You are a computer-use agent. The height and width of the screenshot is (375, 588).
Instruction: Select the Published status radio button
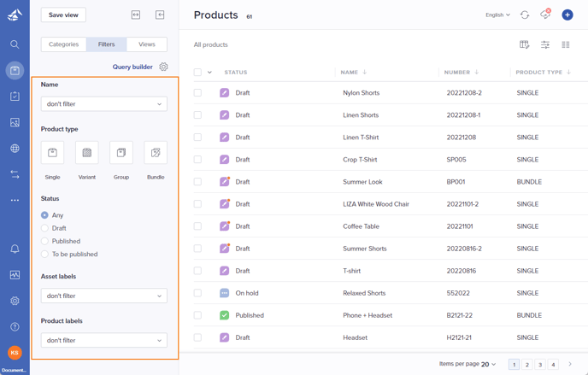[x=45, y=241]
